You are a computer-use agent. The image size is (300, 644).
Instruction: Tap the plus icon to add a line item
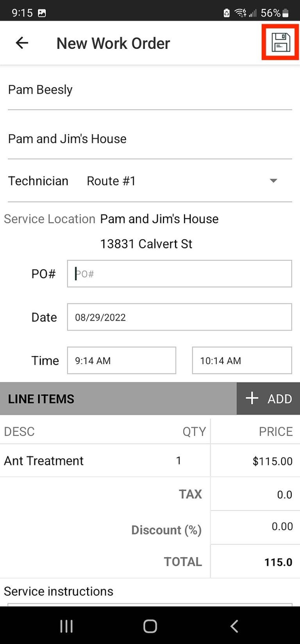click(x=252, y=398)
